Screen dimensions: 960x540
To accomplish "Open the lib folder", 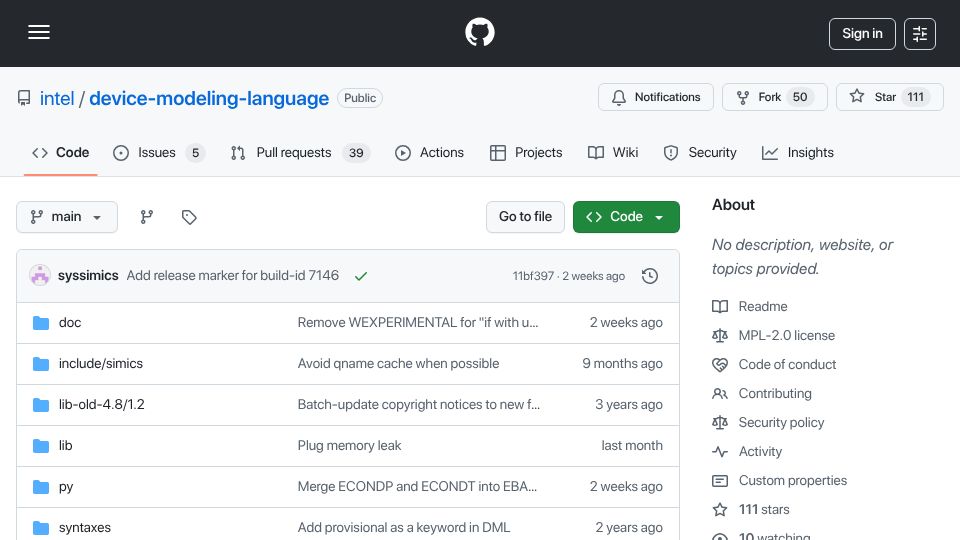I will [66, 446].
